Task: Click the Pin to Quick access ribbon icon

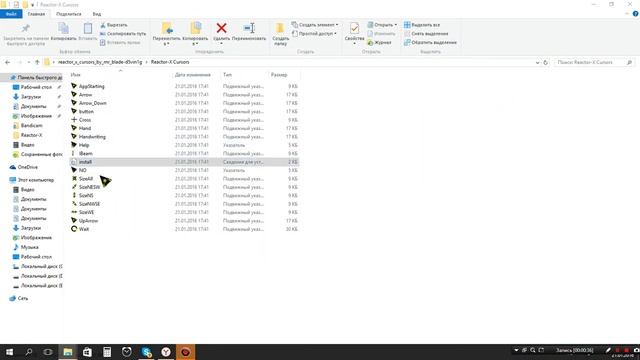Action: (25, 28)
